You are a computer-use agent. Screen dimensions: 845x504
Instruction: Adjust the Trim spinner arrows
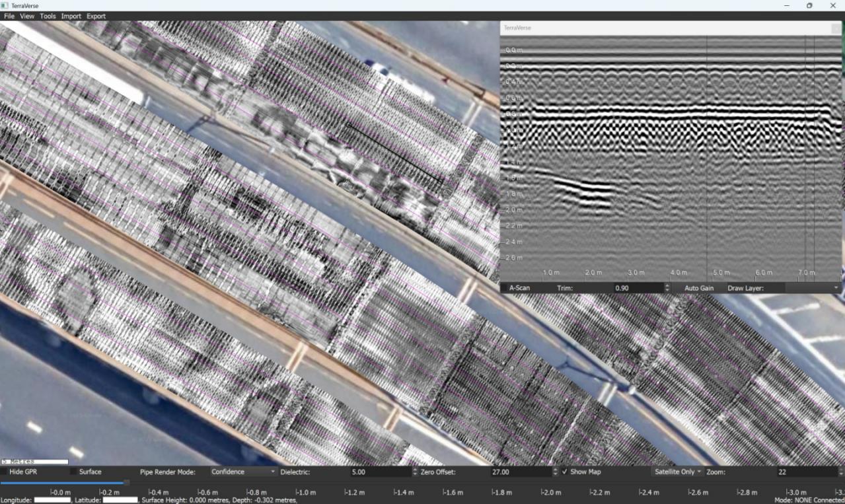[x=667, y=288]
